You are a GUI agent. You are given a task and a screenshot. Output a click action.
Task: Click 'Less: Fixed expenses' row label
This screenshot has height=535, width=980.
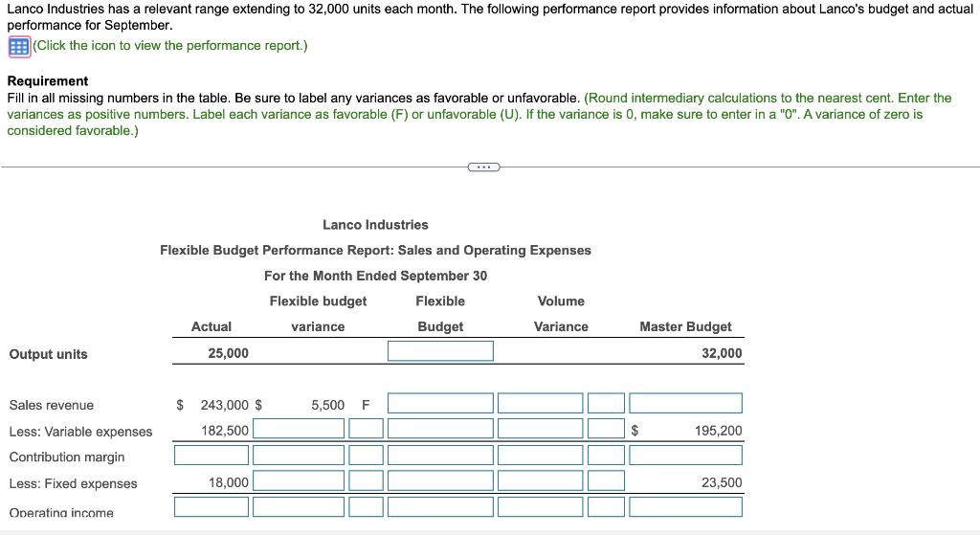pos(73,483)
